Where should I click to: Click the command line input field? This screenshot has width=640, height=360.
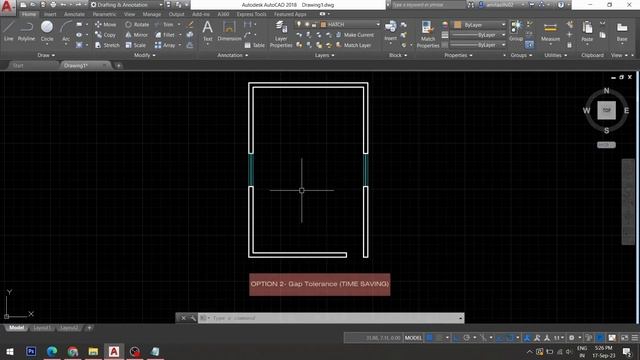[x=331, y=318]
